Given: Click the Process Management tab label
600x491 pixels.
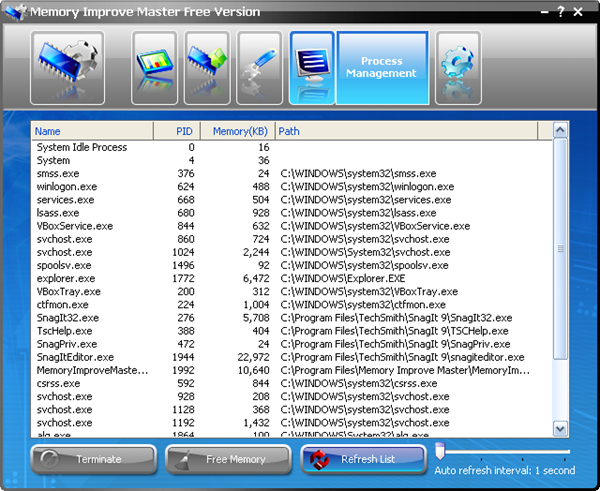Looking at the screenshot, I should pyautogui.click(x=381, y=67).
